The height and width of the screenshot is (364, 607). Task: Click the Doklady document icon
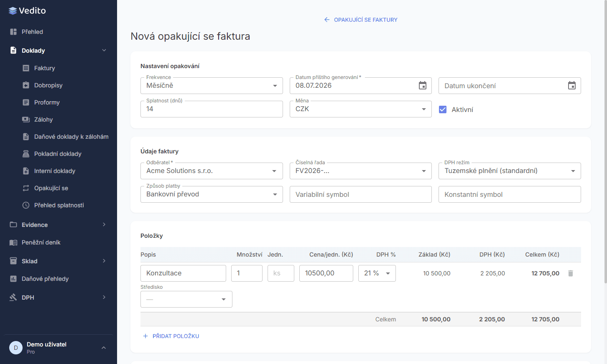click(13, 51)
